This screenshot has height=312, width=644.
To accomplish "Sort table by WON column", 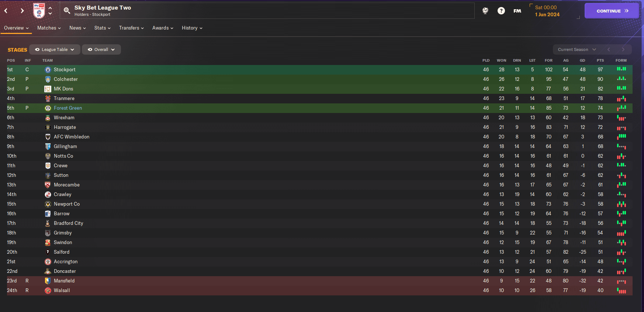I will click(x=501, y=60).
